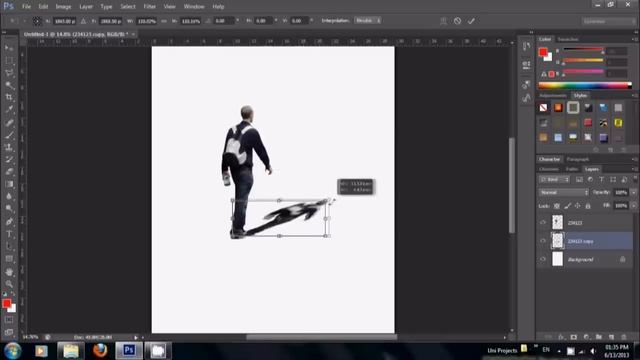The image size is (640, 360).
Task: Select the Healing Brush tool
Action: coord(9,122)
